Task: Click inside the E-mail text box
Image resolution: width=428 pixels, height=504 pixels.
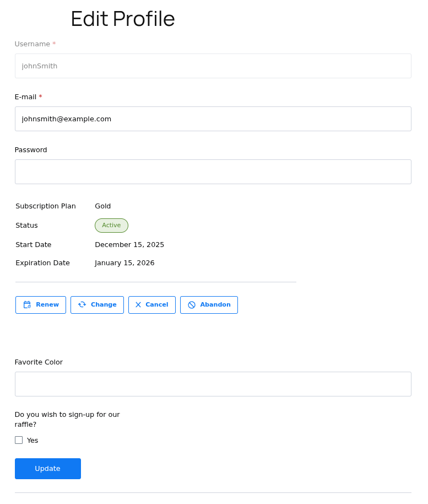Action: 213,119
